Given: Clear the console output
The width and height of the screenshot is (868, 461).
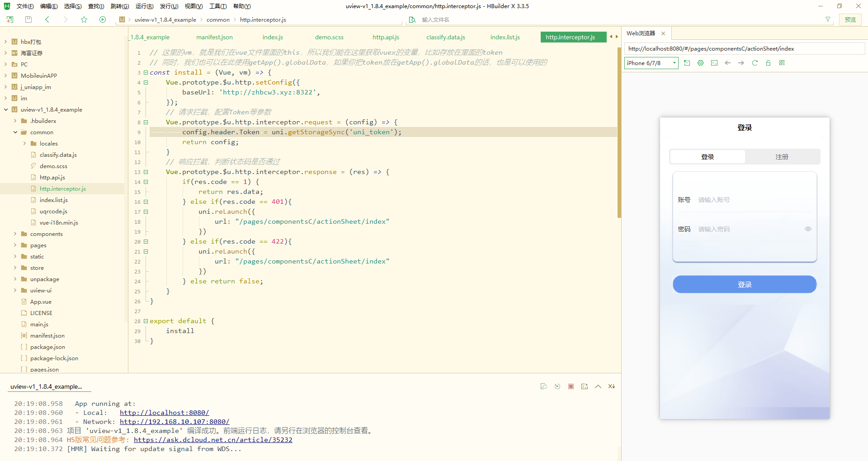Looking at the screenshot, I should click(x=612, y=386).
